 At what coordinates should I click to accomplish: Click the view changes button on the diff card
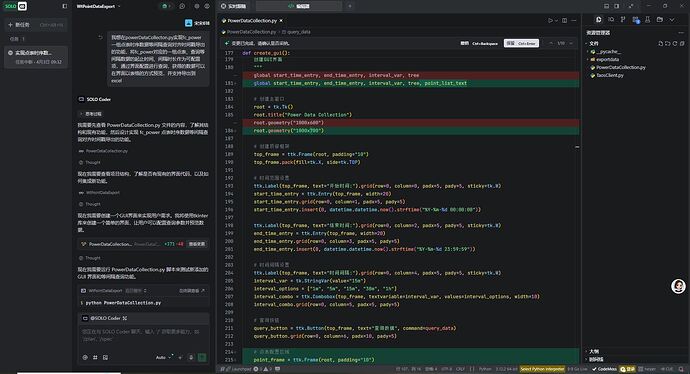tap(196, 244)
